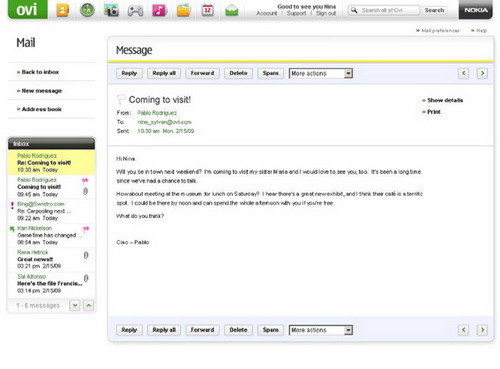Click the bottom Reply button
The image size is (500, 369).
pyautogui.click(x=129, y=330)
